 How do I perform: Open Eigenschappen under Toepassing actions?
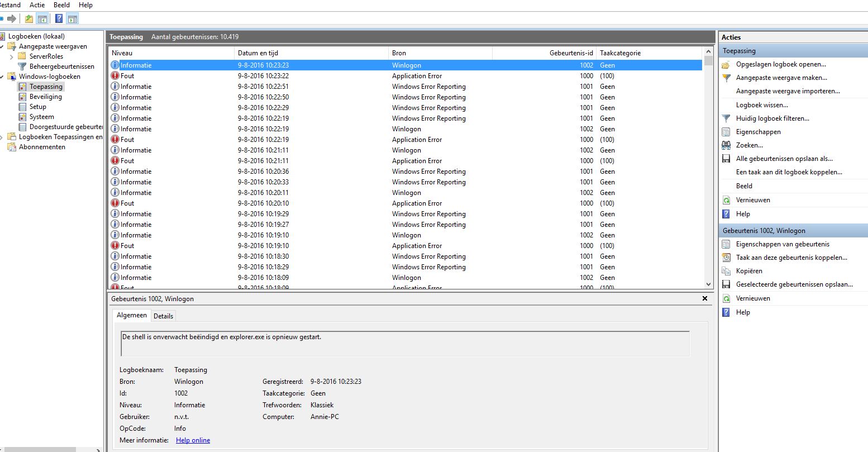pos(758,132)
